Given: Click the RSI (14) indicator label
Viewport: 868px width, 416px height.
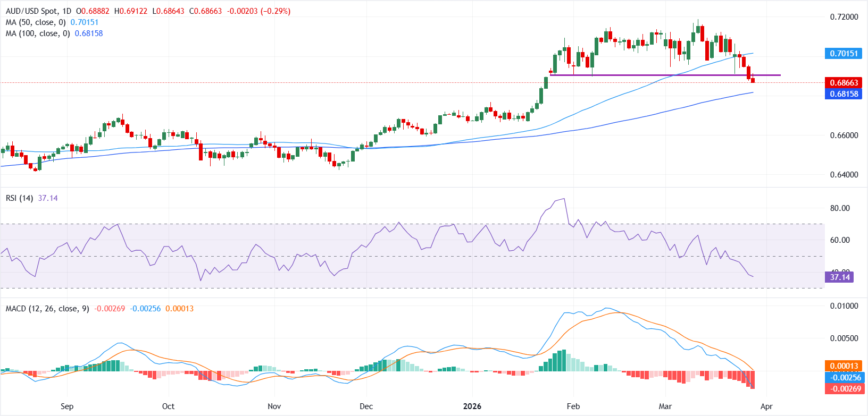Looking at the screenshot, I should (x=19, y=198).
